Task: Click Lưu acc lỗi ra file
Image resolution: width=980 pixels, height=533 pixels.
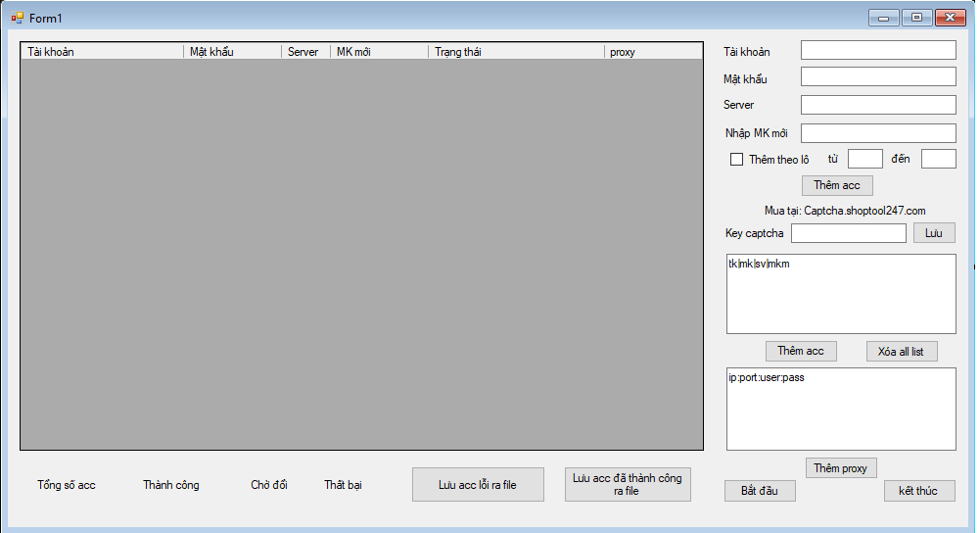Action: pos(478,484)
